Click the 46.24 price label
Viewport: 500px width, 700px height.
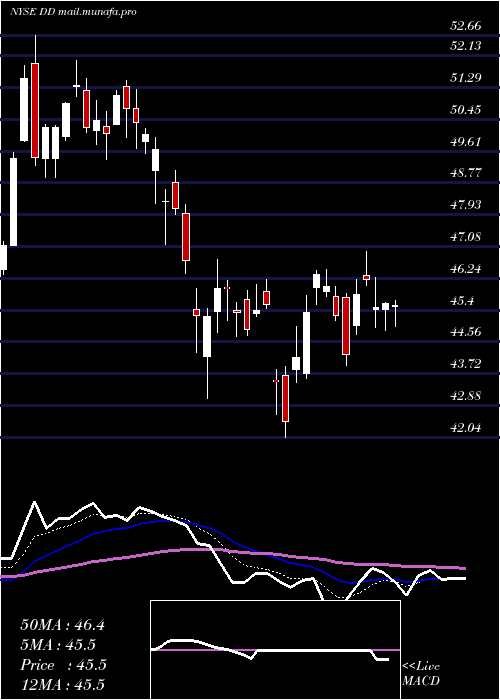click(x=466, y=269)
